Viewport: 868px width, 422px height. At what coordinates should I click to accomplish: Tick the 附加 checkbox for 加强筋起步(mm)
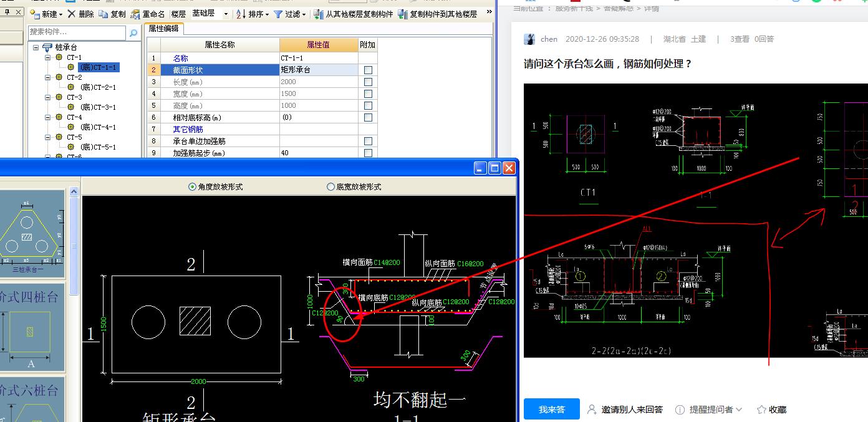[x=368, y=153]
